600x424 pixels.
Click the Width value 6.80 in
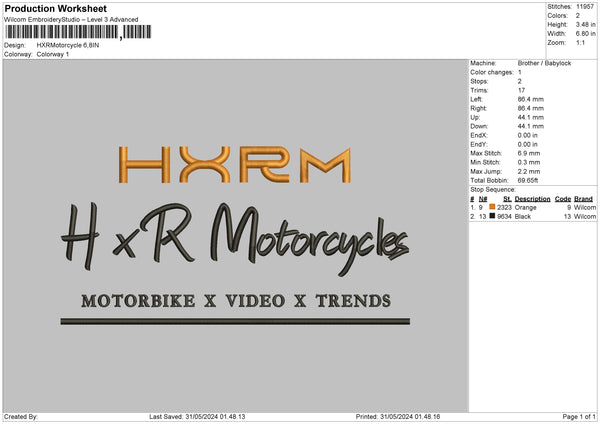coord(586,34)
